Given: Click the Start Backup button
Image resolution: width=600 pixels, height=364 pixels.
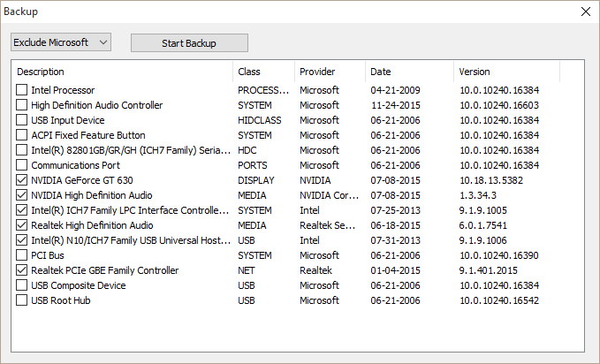Looking at the screenshot, I should pyautogui.click(x=189, y=43).
